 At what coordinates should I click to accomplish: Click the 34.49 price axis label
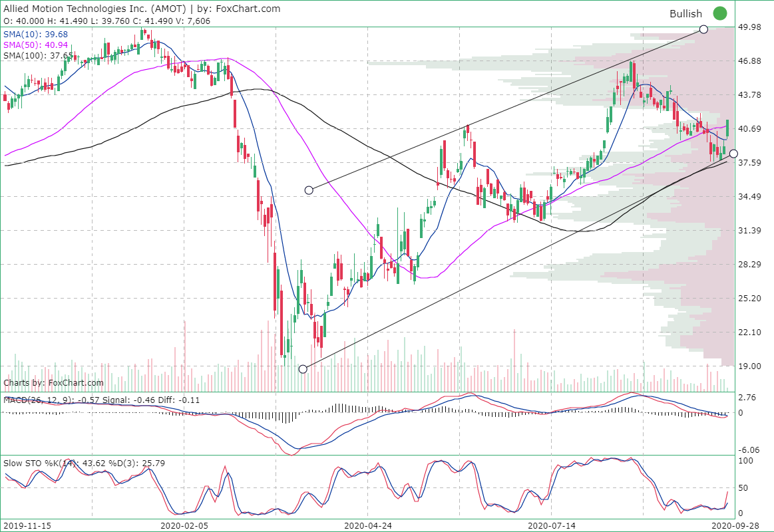coord(749,197)
